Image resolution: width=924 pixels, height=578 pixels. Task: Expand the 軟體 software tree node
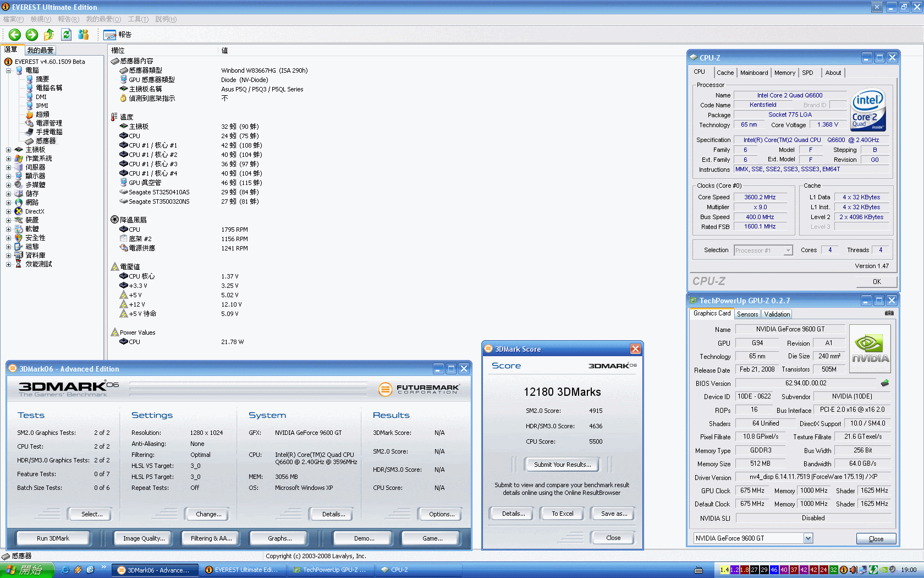click(8, 229)
